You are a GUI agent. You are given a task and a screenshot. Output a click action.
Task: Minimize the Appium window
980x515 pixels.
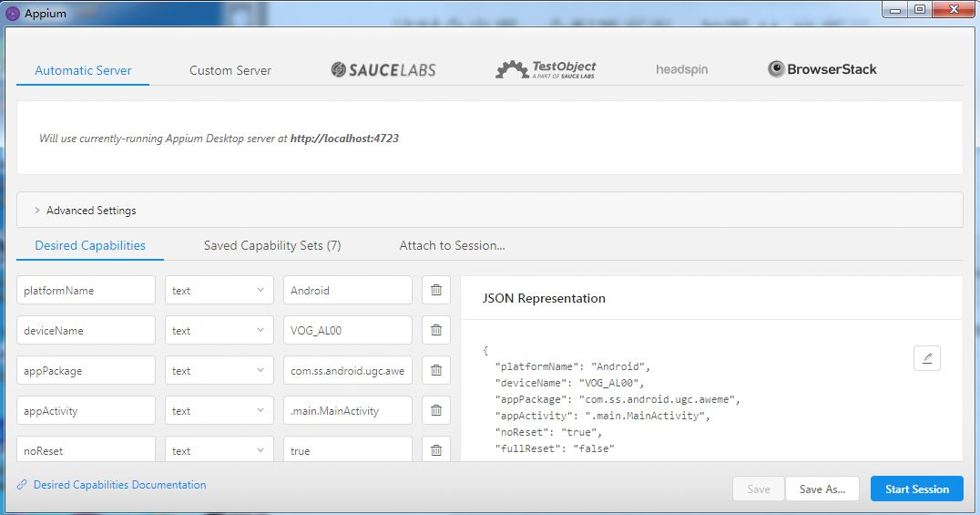click(895, 9)
